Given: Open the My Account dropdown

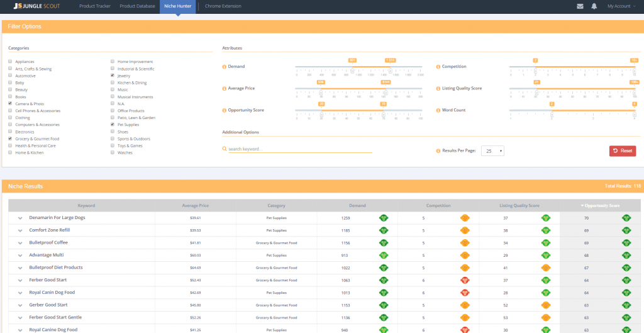Looking at the screenshot, I should [621, 6].
